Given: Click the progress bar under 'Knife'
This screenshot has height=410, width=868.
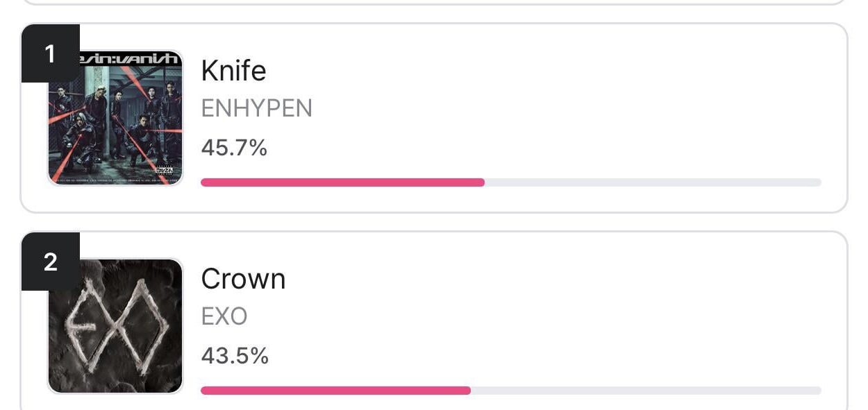Looking at the screenshot, I should [x=510, y=182].
